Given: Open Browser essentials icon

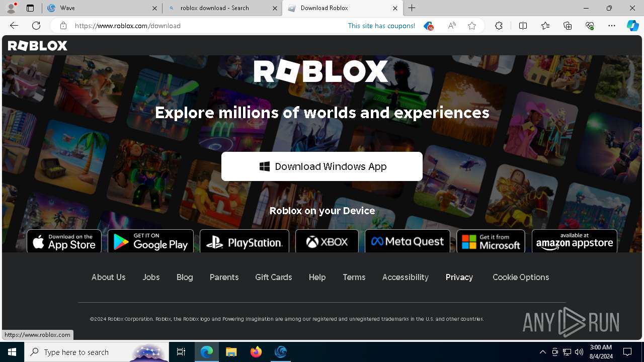Looking at the screenshot, I should pyautogui.click(x=590, y=26).
